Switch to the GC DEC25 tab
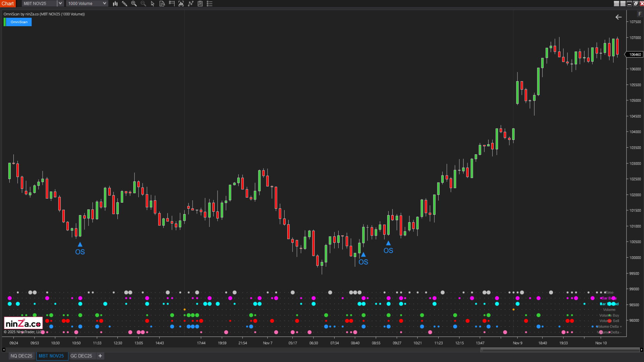Screen dimensions: 644x362 coord(82,356)
